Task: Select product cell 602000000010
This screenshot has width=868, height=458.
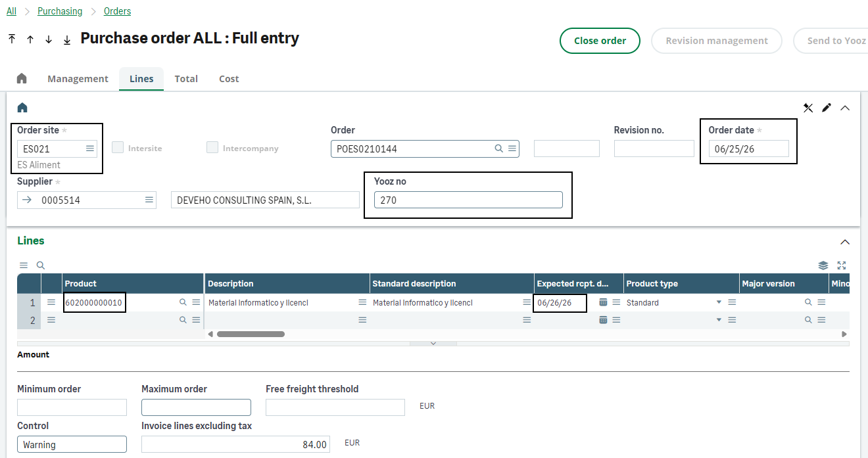Action: coord(93,303)
